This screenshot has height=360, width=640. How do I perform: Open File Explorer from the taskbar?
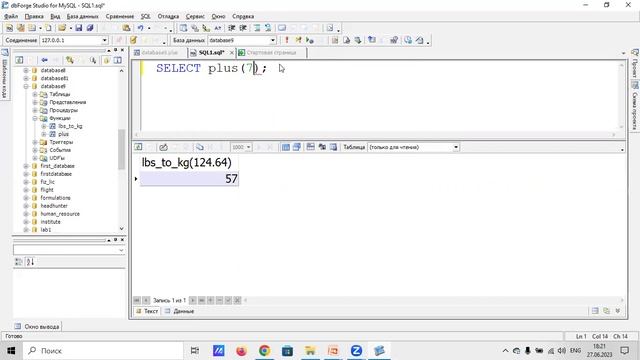310,351
